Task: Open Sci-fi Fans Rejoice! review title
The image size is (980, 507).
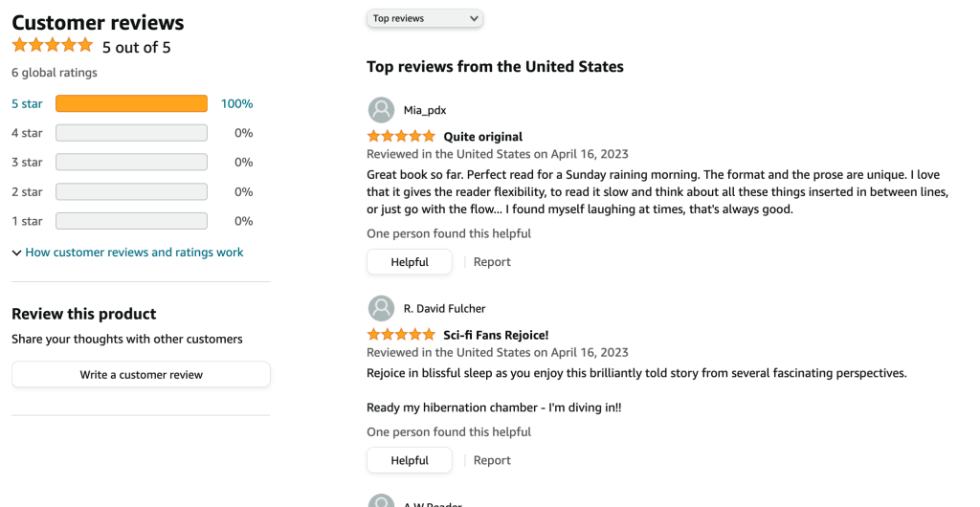Action: 496,335
